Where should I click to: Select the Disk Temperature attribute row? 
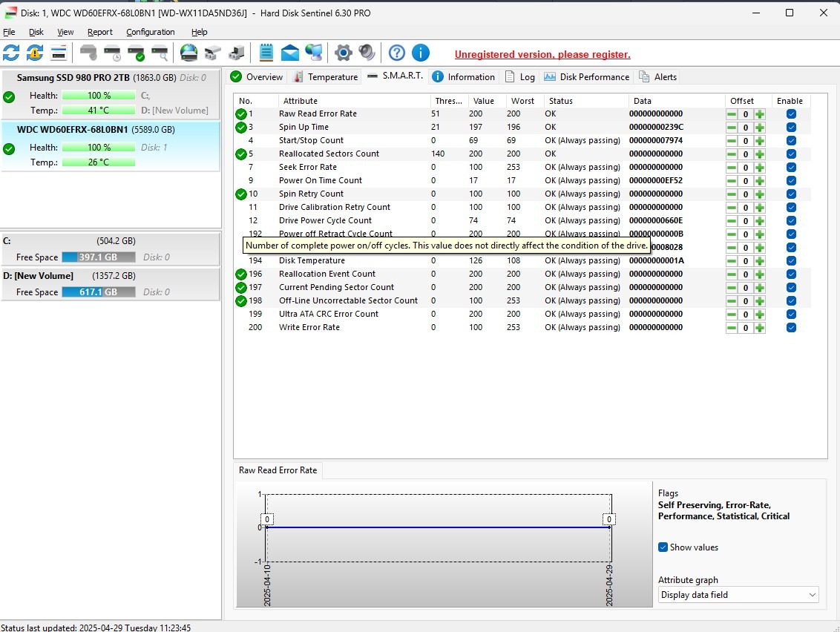312,261
